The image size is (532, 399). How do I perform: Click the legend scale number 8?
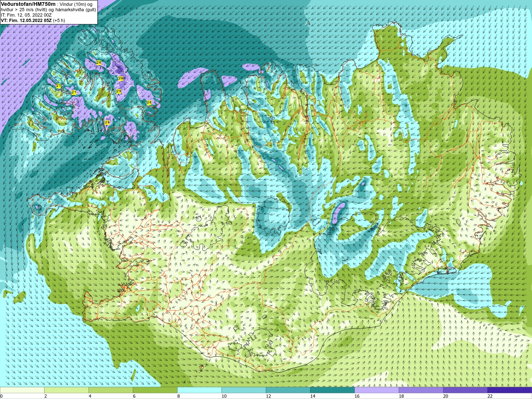tap(179, 396)
